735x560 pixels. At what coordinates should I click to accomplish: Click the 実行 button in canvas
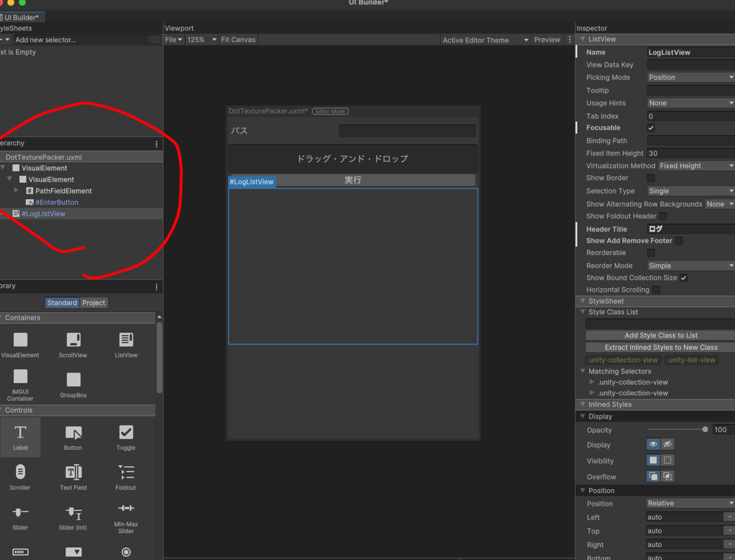point(353,181)
